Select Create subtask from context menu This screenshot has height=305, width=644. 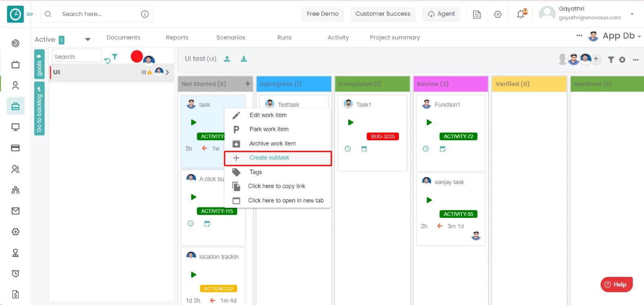[269, 158]
